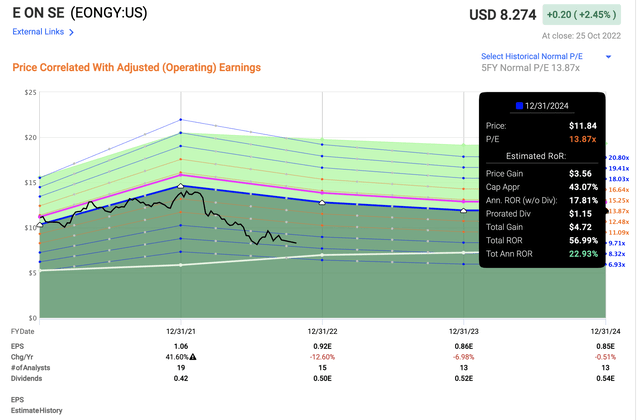The height and width of the screenshot is (420, 640).
Task: Click the $25 y-axis label
Action: tap(30, 92)
